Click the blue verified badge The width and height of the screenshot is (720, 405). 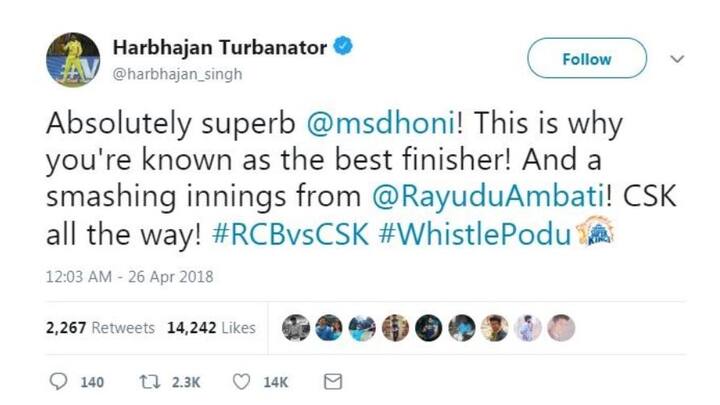(x=343, y=46)
